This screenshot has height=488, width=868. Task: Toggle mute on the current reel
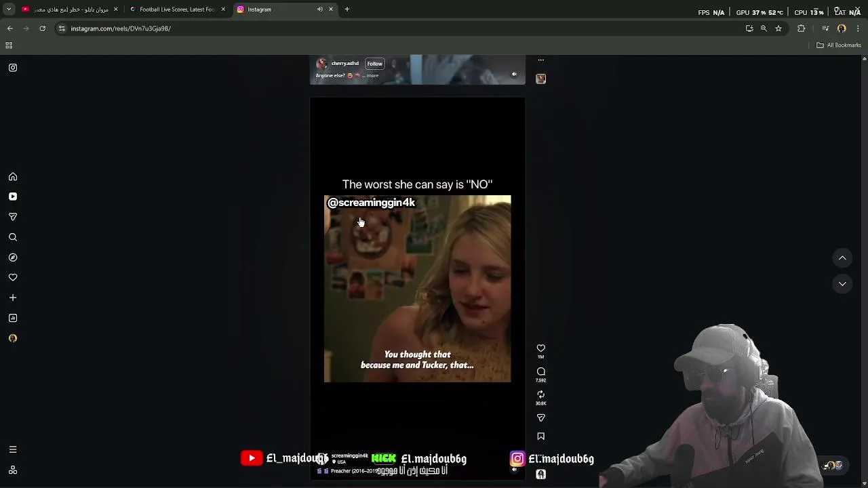pos(514,469)
